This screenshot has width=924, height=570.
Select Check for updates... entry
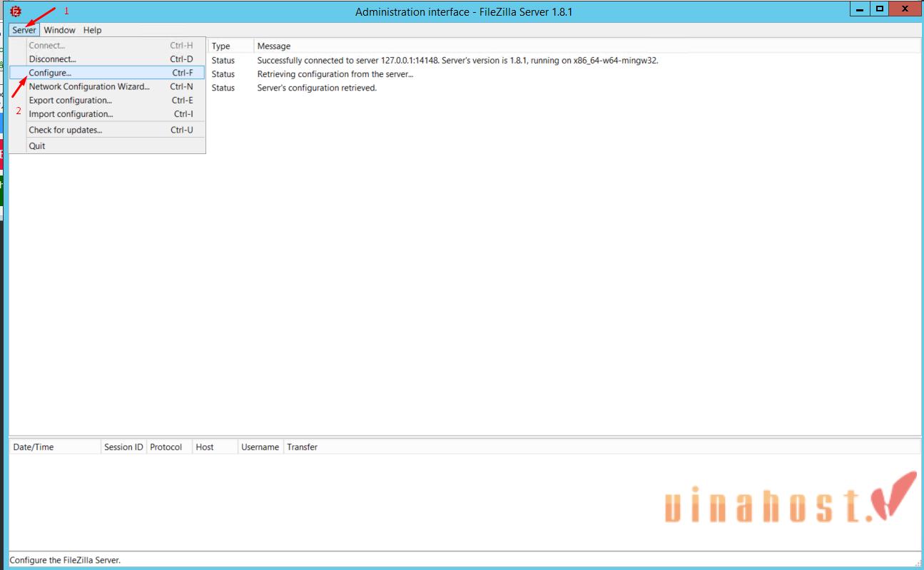click(x=107, y=130)
